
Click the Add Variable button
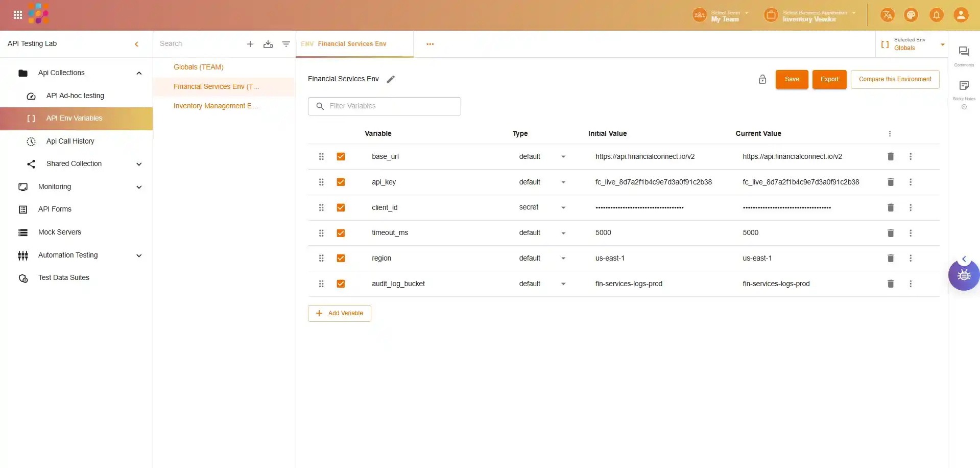pos(340,313)
